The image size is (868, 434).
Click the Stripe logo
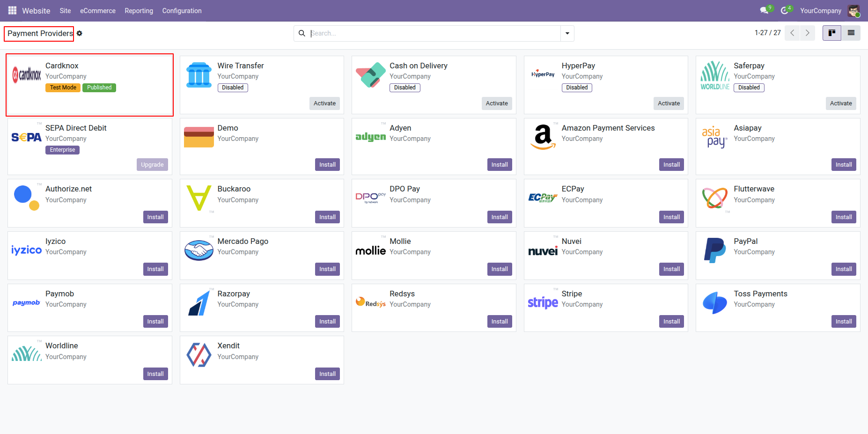(543, 302)
